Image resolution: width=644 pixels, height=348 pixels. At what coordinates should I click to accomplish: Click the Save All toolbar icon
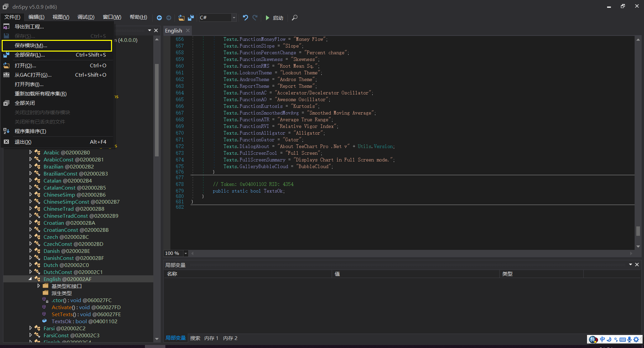(x=191, y=18)
